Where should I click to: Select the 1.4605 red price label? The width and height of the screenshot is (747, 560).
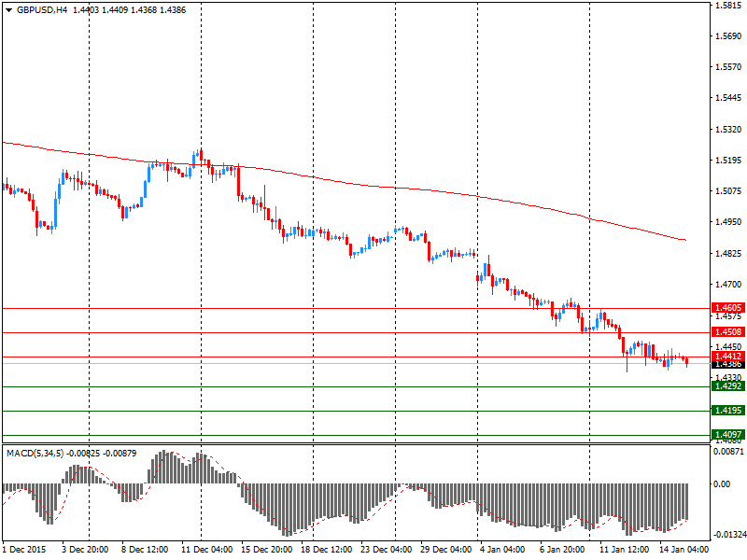pyautogui.click(x=728, y=308)
